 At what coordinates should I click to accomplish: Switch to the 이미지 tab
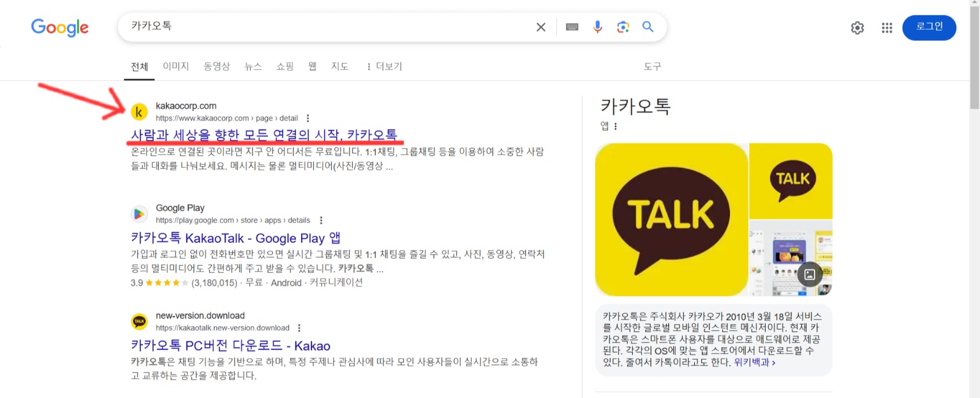click(176, 66)
